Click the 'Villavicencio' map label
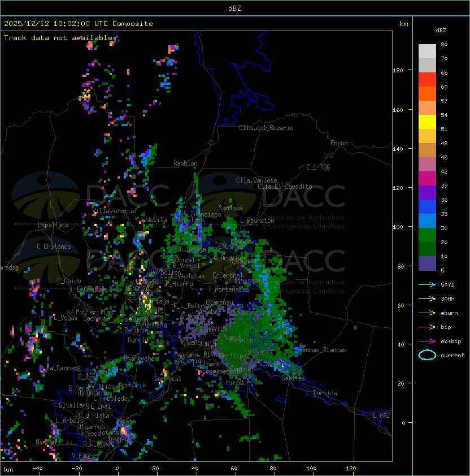This screenshot has width=470, height=476. pos(114,211)
